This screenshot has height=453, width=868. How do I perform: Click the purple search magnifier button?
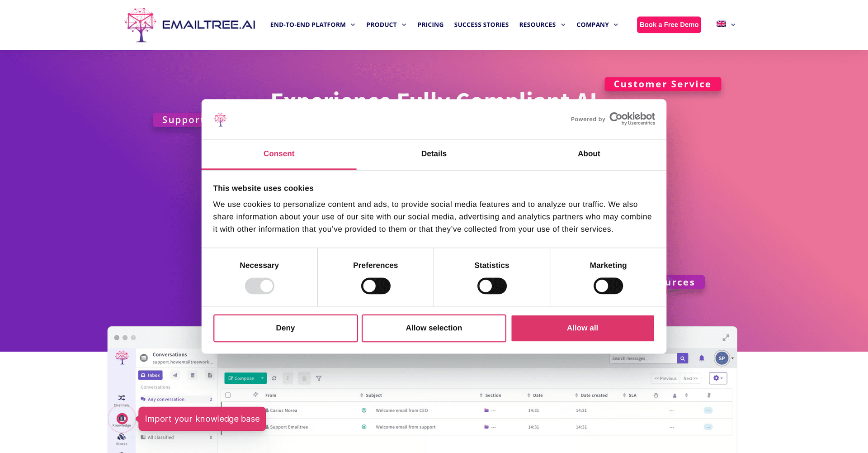(x=683, y=358)
